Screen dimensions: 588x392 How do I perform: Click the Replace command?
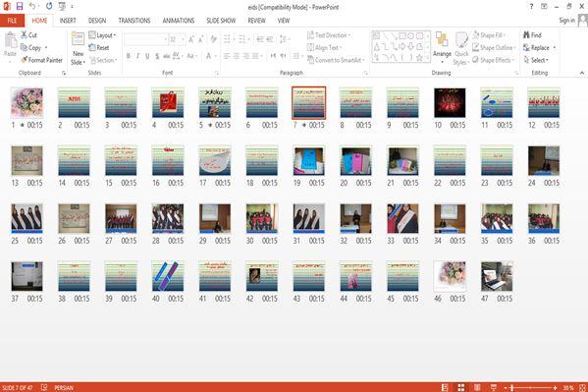[536, 48]
